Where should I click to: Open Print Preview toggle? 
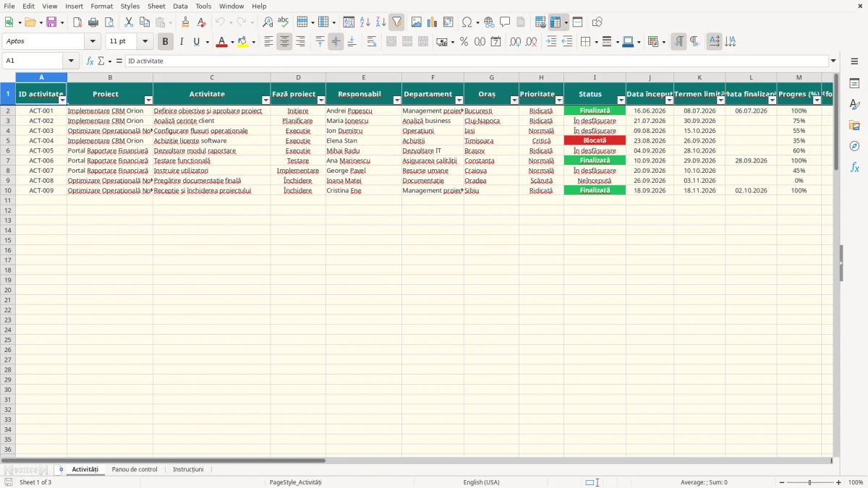109,22
